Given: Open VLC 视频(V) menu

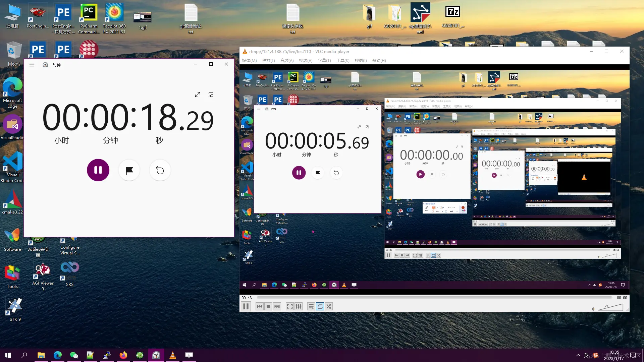Looking at the screenshot, I should [x=306, y=61].
